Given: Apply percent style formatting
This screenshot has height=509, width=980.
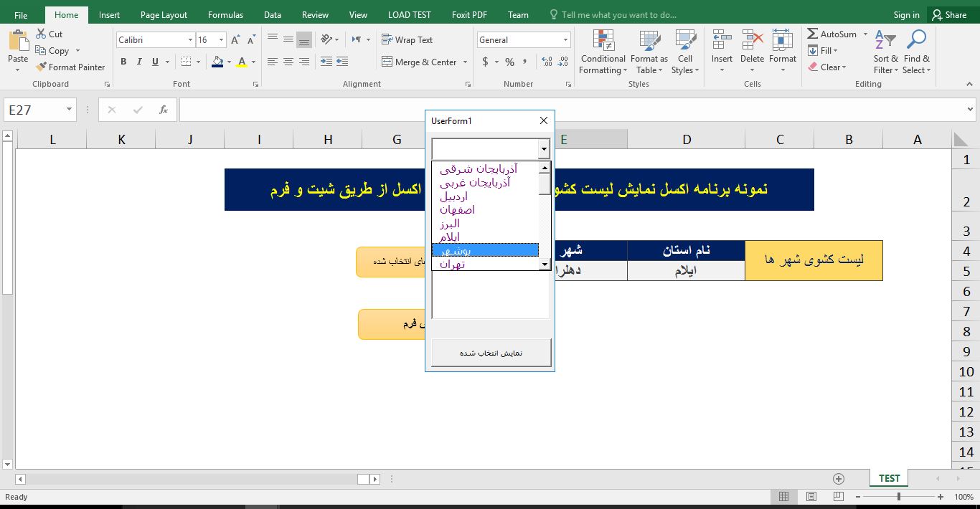Looking at the screenshot, I should [509, 62].
